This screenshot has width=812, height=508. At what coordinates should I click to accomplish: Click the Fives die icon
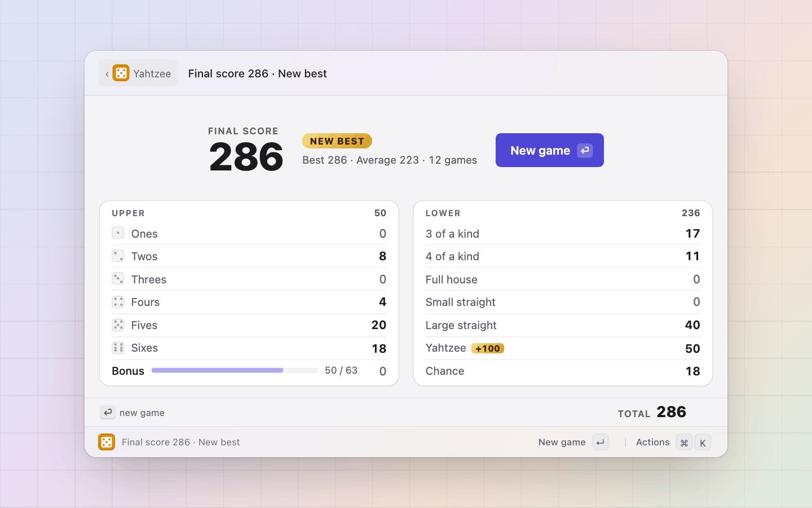pos(118,325)
